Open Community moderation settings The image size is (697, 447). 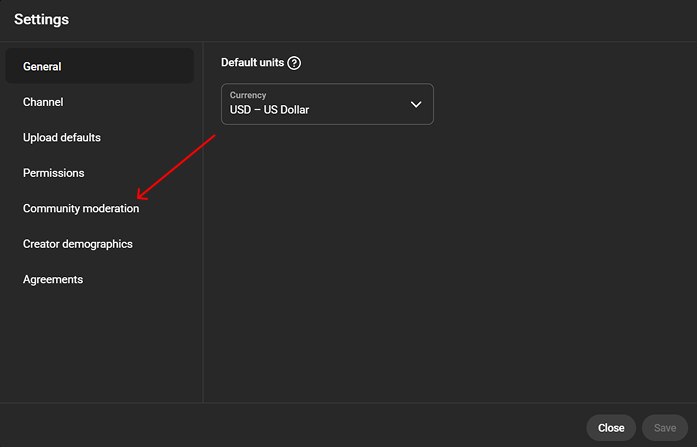click(100, 208)
